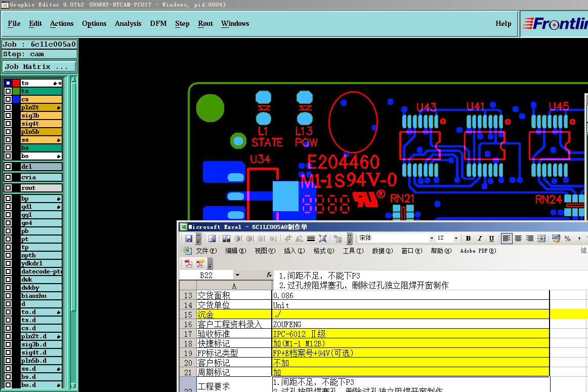
Task: Open the Analysis menu in Graphic Editor
Action: pyautogui.click(x=128, y=23)
